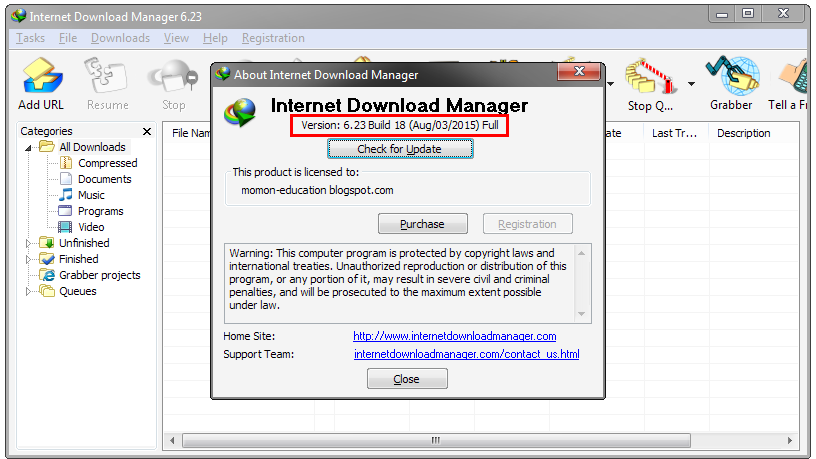Image resolution: width=816 pixels, height=459 pixels.
Task: Click Check for Update button
Action: pos(400,149)
